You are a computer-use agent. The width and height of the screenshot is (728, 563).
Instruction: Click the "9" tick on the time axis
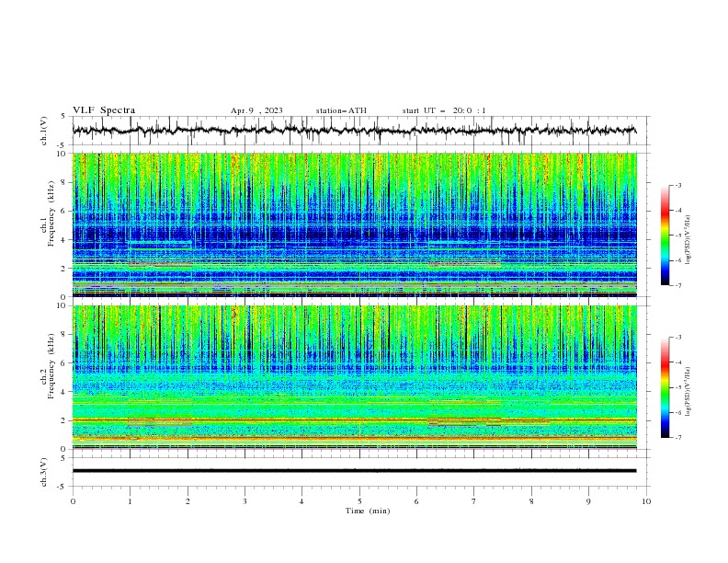[588, 501]
